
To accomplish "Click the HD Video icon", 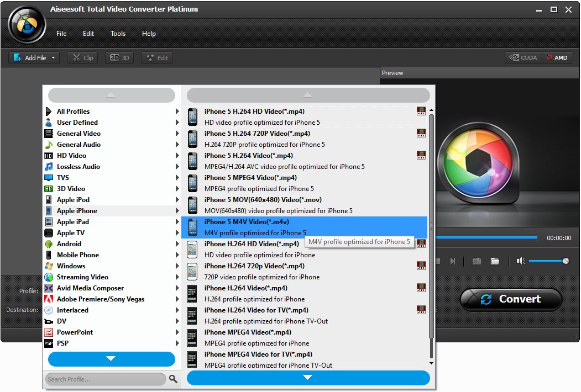I will click(x=49, y=156).
